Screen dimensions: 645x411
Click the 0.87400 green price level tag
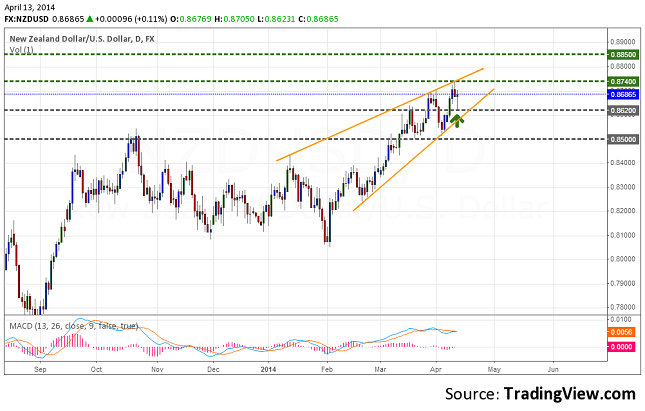pyautogui.click(x=624, y=81)
